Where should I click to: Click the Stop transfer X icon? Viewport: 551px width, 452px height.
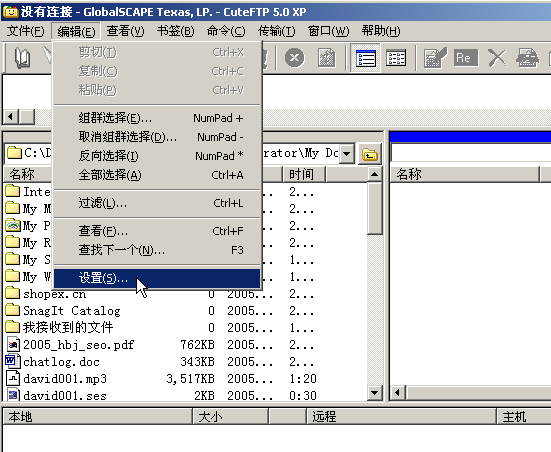(x=294, y=58)
